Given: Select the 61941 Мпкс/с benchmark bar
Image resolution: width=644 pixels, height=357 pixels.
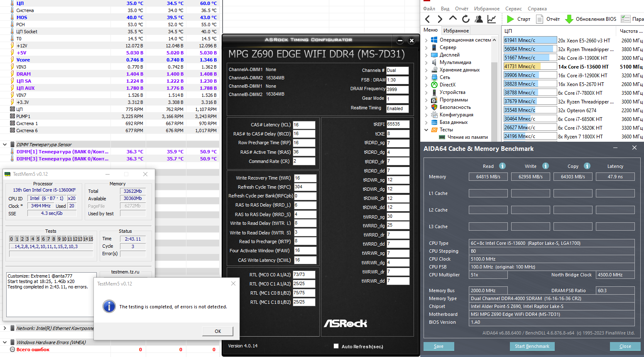Looking at the screenshot, I should pos(530,40).
